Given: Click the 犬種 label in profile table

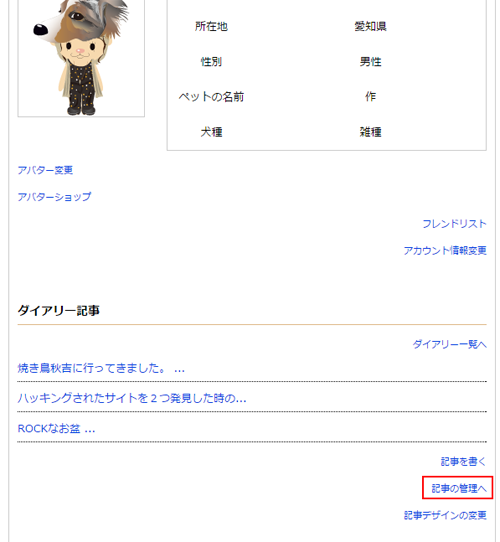Looking at the screenshot, I should (x=211, y=132).
